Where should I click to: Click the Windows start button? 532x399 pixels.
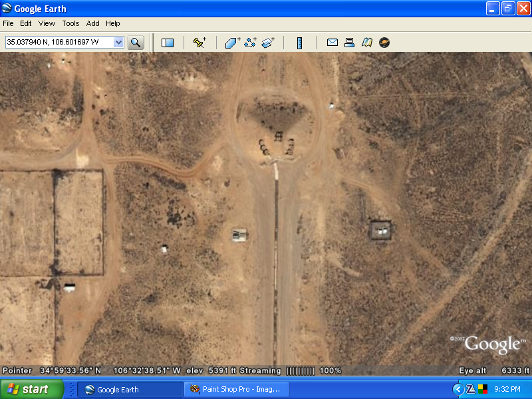[31, 389]
